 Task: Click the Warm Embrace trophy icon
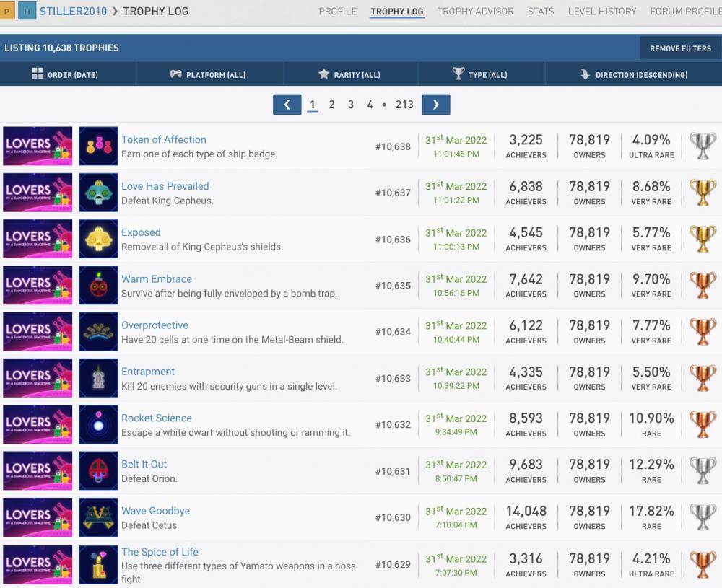coord(98,286)
